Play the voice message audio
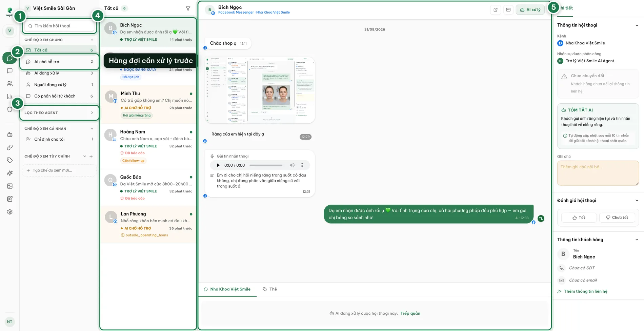The image size is (644, 331). [218, 165]
